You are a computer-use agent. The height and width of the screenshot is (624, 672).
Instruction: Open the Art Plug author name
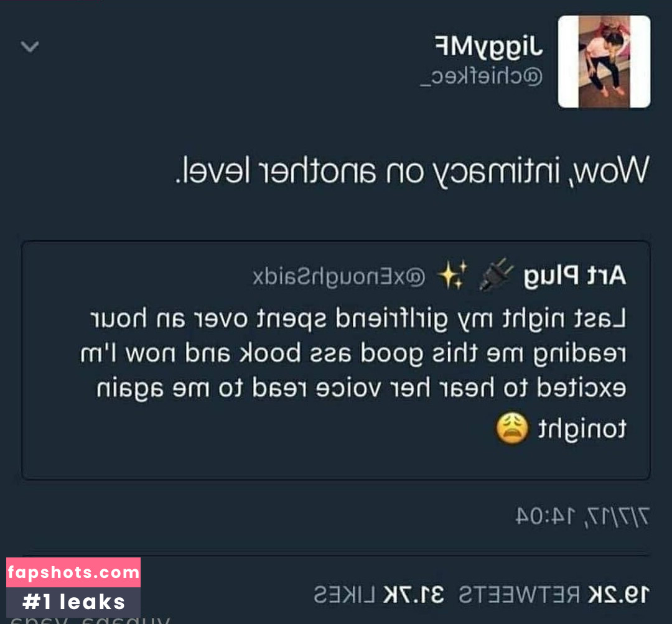[575, 276]
